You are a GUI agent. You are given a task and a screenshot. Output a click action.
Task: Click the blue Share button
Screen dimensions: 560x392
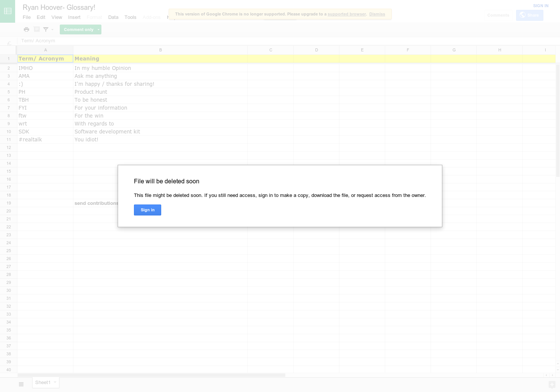(x=529, y=15)
